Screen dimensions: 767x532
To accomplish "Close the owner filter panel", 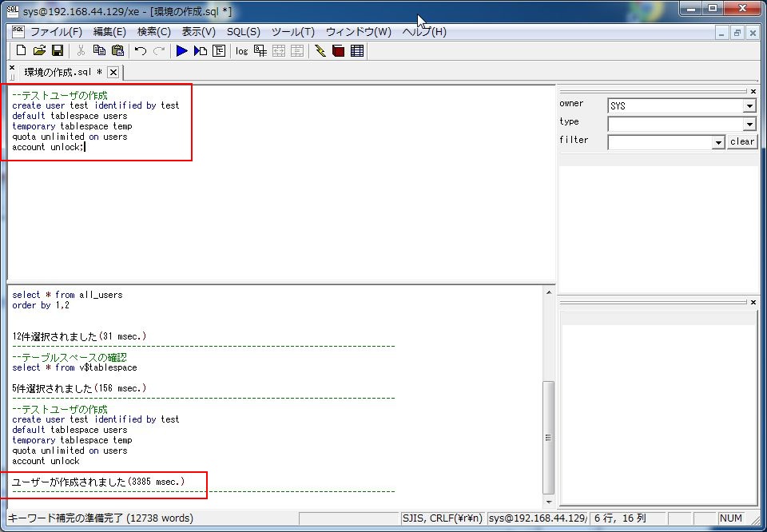I will pos(753,91).
